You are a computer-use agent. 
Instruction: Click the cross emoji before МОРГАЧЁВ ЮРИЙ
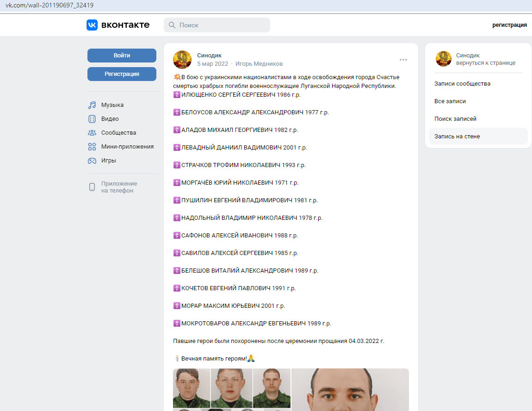tap(177, 183)
